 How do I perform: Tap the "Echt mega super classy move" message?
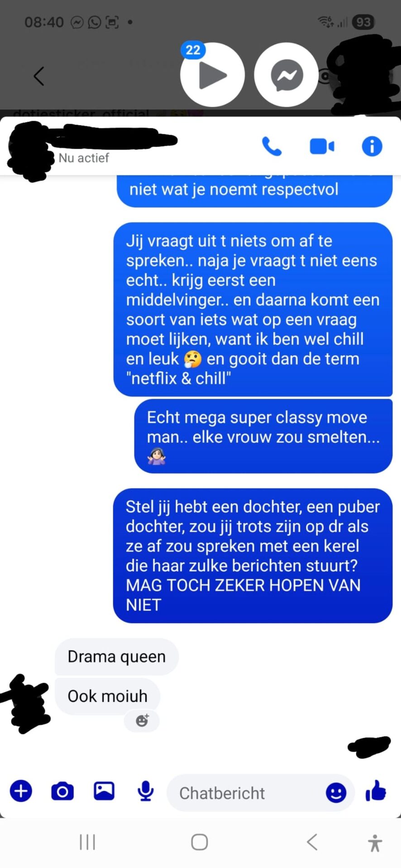click(x=263, y=436)
